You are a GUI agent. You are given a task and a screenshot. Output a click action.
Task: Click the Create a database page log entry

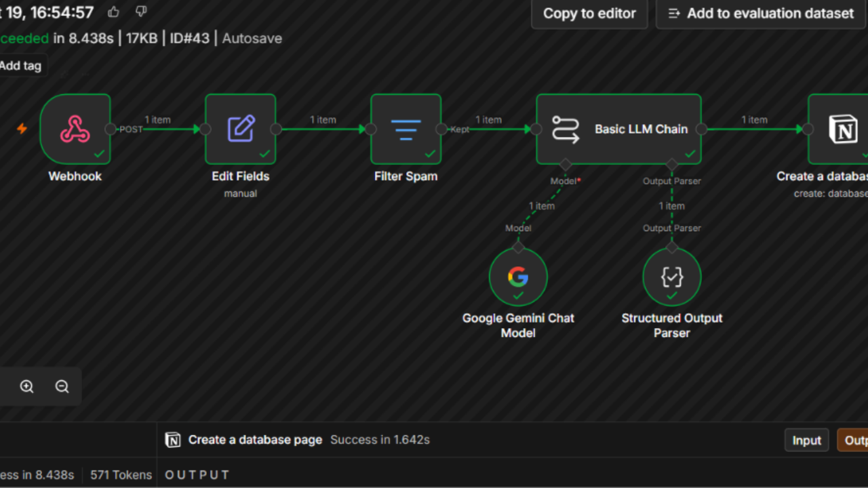point(255,440)
